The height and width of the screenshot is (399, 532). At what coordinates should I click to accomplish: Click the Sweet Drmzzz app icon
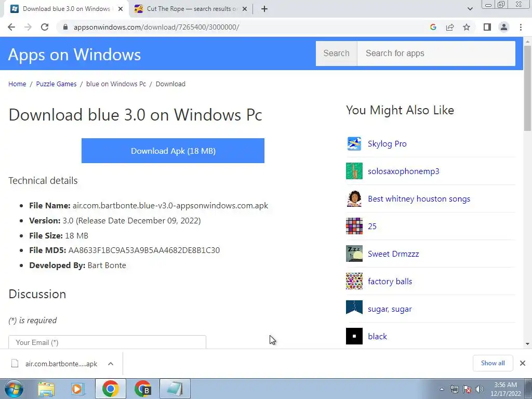(354, 254)
